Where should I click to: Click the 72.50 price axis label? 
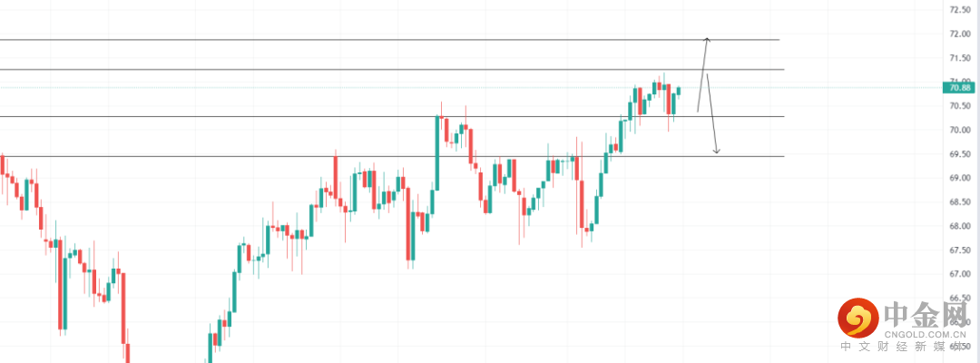[x=960, y=10]
